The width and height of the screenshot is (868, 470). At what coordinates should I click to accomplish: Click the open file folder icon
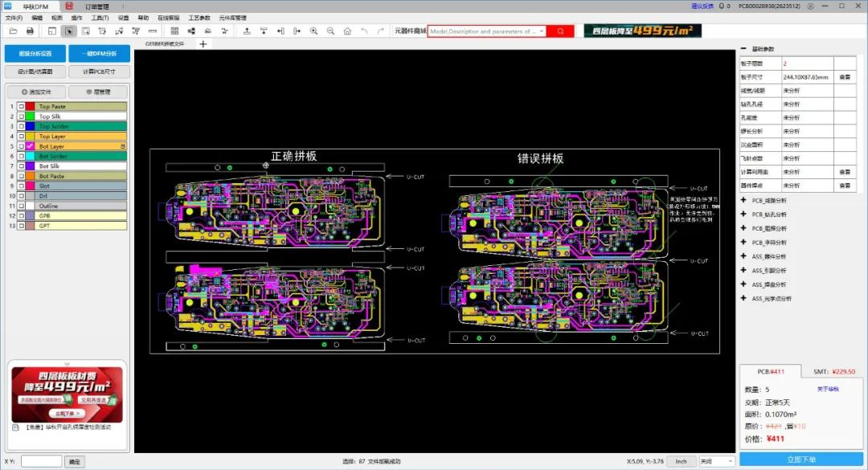tap(11, 31)
